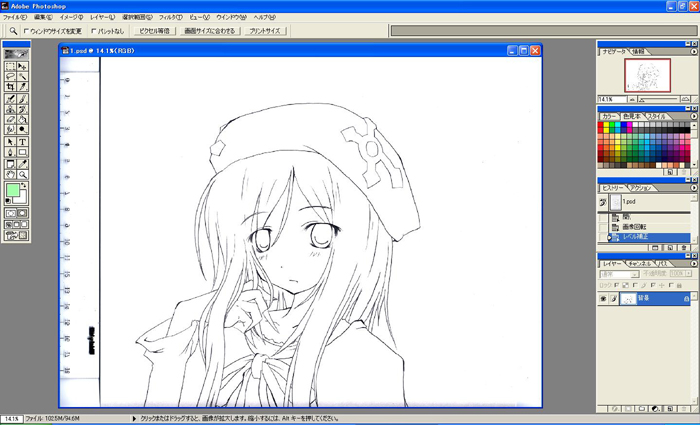Viewport: 700px width, 425px height.
Task: Switch to Standard editing mode
Action: click(x=10, y=213)
